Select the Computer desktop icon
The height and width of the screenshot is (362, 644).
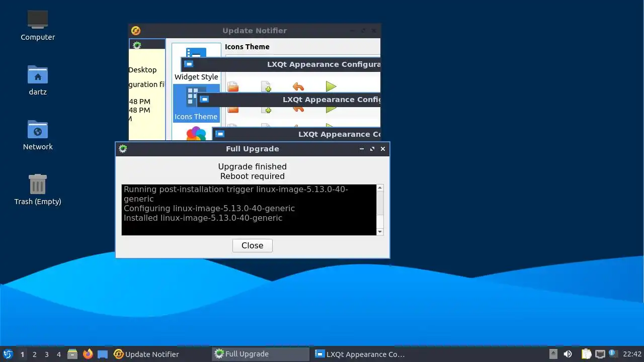pos(38,25)
